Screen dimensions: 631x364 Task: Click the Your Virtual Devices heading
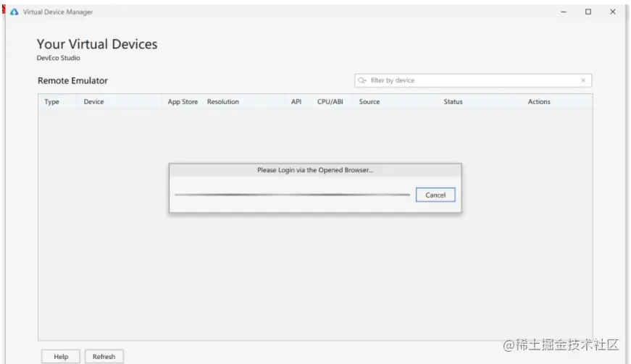click(97, 44)
